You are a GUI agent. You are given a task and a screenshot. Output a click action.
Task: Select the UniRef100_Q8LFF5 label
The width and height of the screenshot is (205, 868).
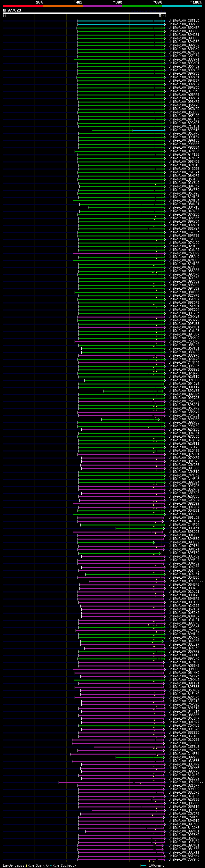click(x=184, y=849)
